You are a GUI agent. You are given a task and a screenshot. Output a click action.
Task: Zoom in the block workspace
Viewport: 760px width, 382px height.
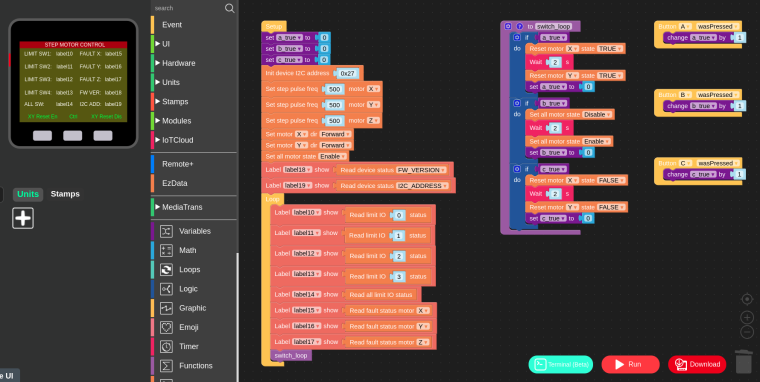point(747,318)
